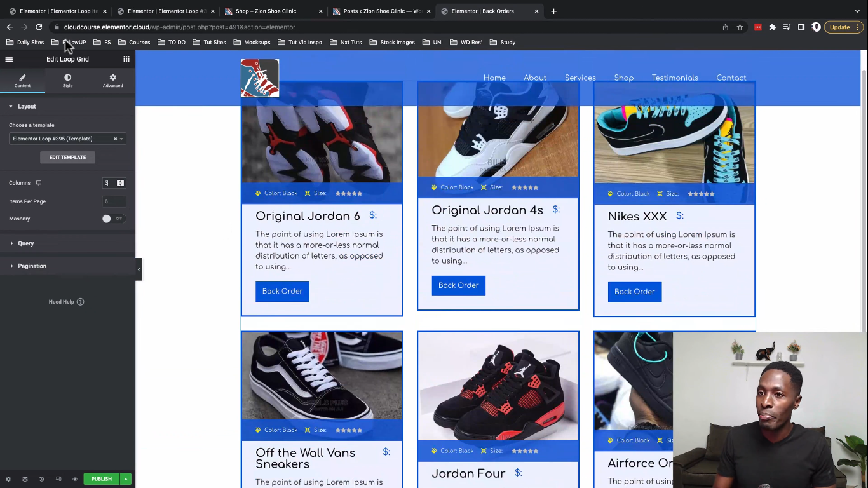Screen dimensions: 868x488
Task: Switch to Responsive Mode
Action: [x=58, y=479]
